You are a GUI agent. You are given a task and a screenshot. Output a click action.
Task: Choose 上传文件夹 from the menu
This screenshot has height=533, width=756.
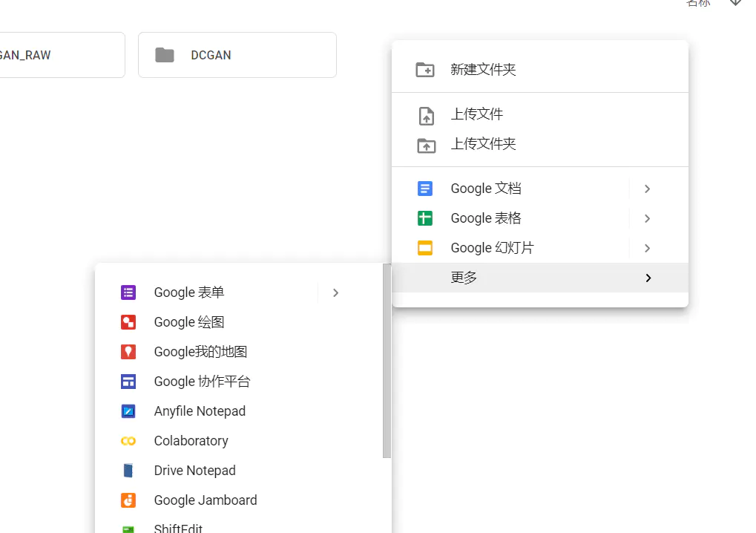(540, 144)
